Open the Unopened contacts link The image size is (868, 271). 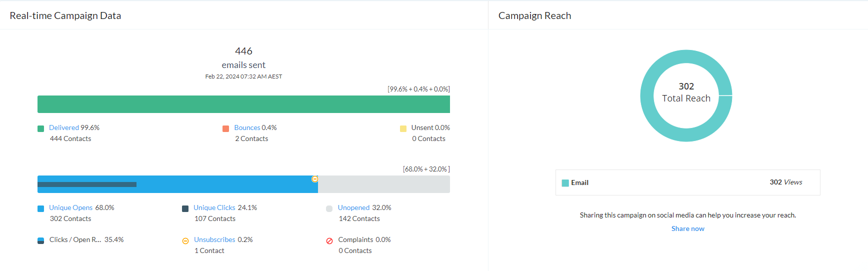[x=353, y=208]
